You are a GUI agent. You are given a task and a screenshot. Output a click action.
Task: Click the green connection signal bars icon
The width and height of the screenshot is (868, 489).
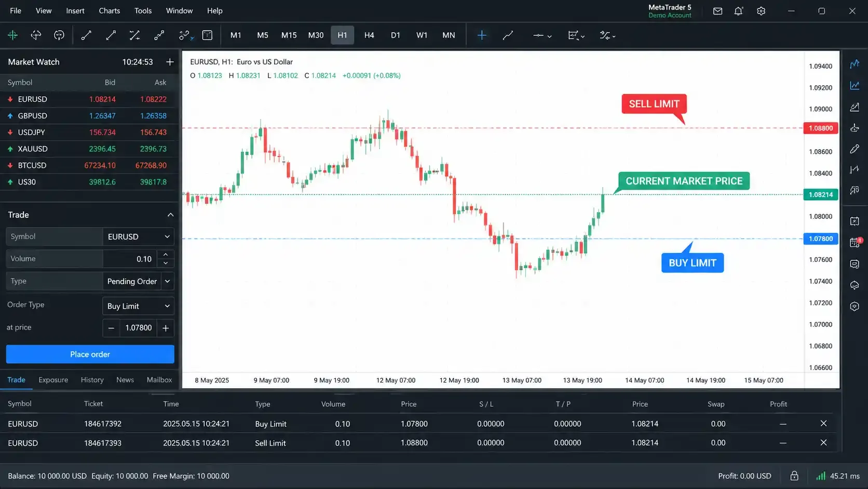pyautogui.click(x=821, y=476)
